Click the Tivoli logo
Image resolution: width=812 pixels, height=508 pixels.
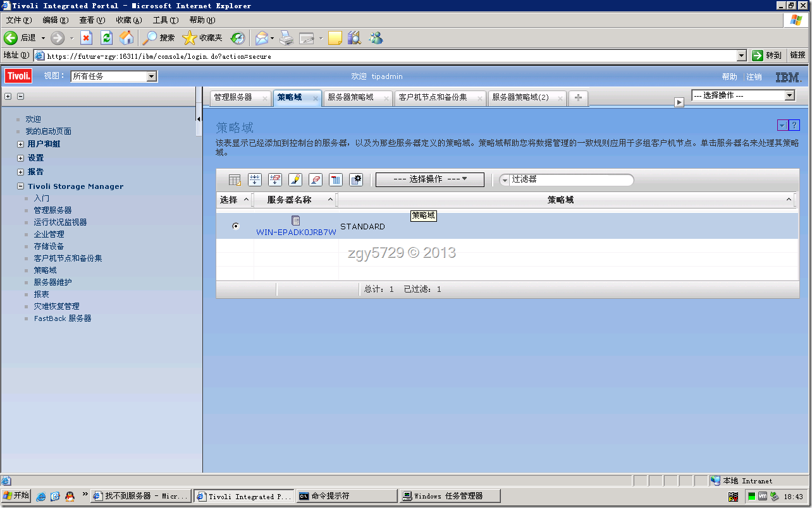(18, 76)
